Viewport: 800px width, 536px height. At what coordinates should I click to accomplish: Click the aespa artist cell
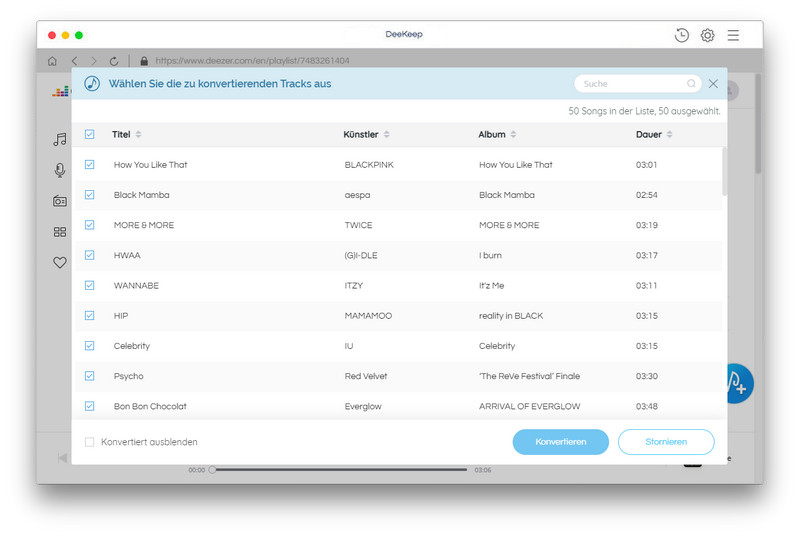coord(357,195)
